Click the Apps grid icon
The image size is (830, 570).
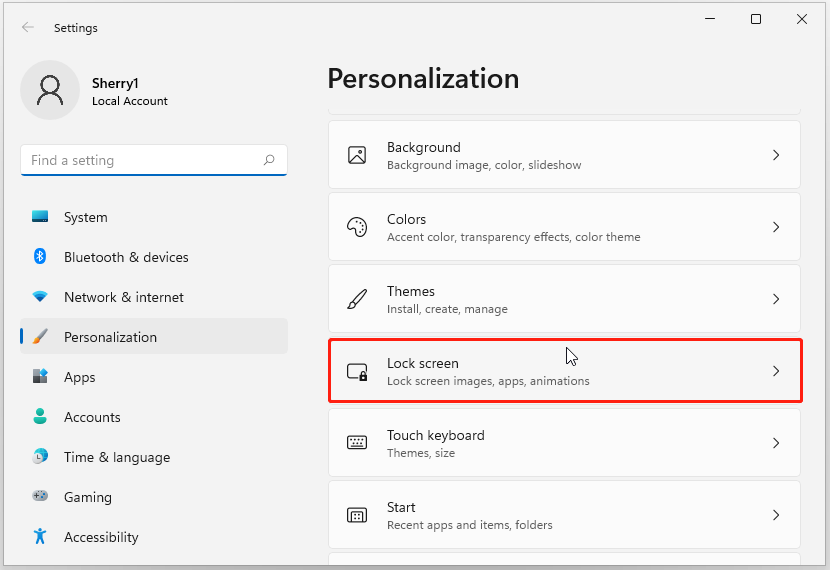click(x=40, y=377)
